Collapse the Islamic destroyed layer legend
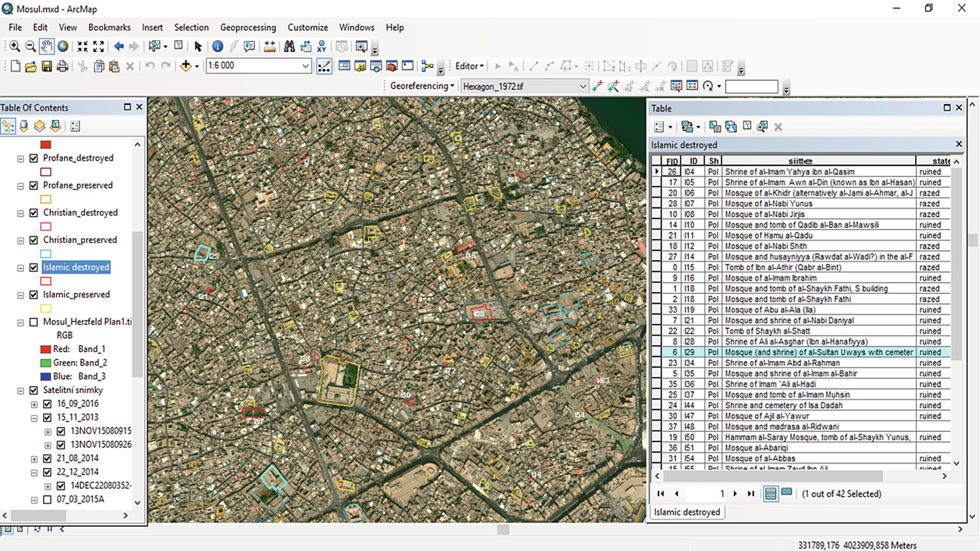The width and height of the screenshot is (980, 551). pyautogui.click(x=21, y=268)
